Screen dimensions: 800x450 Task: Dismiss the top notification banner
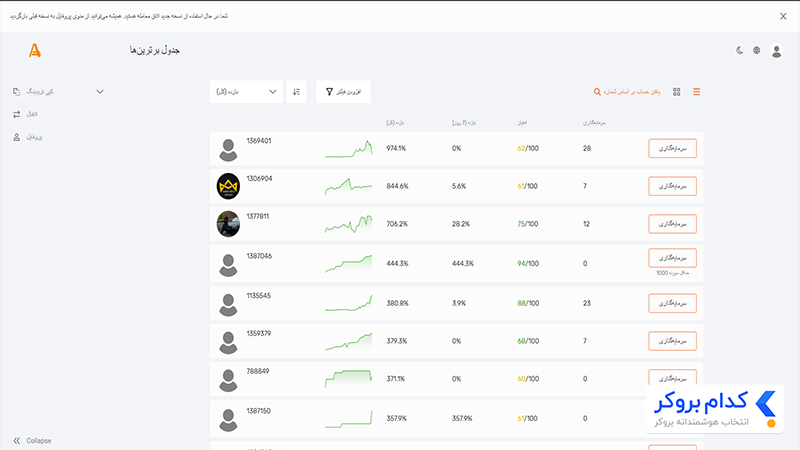(783, 16)
